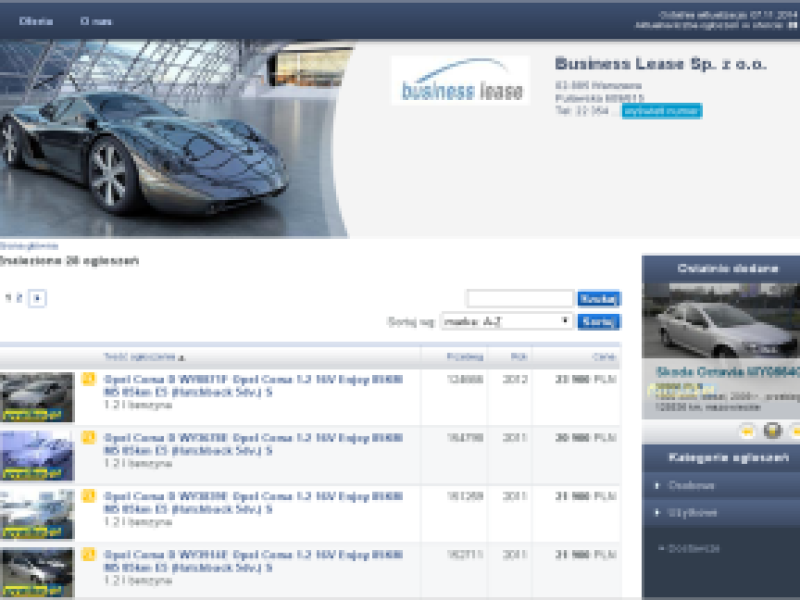Click the Business Lease logo
This screenshot has height=600, width=800.
[x=460, y=82]
